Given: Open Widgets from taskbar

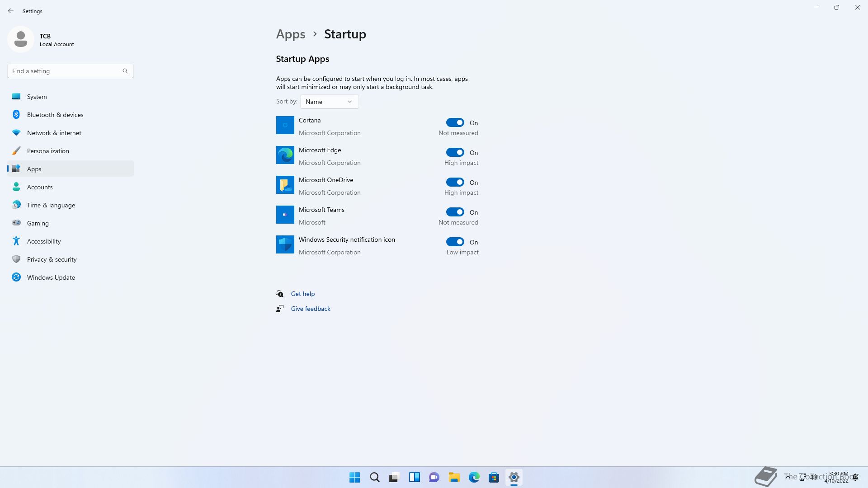Looking at the screenshot, I should (415, 477).
